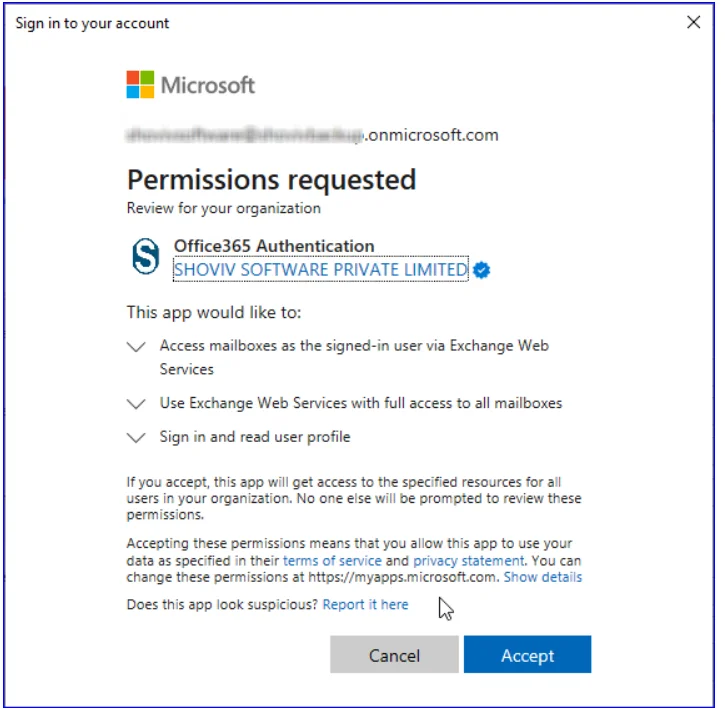The height and width of the screenshot is (709, 725).
Task: Click the Microsoft wordmark text
Action: pos(208,85)
